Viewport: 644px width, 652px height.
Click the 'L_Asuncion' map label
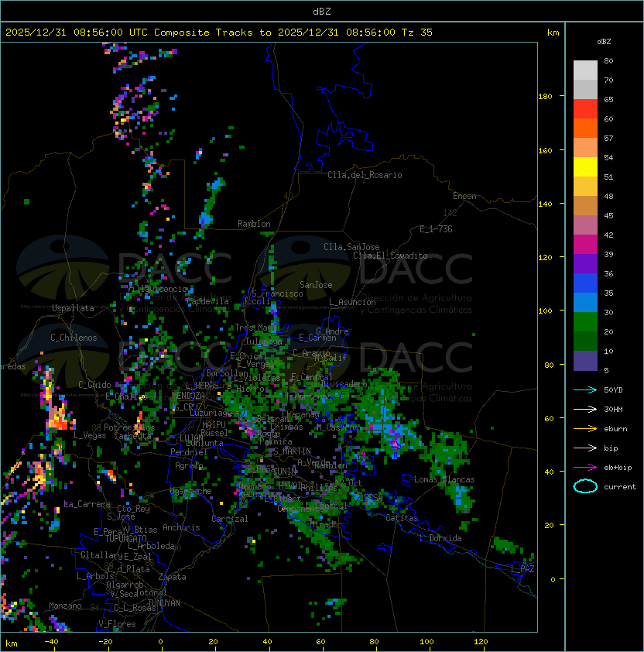[352, 302]
